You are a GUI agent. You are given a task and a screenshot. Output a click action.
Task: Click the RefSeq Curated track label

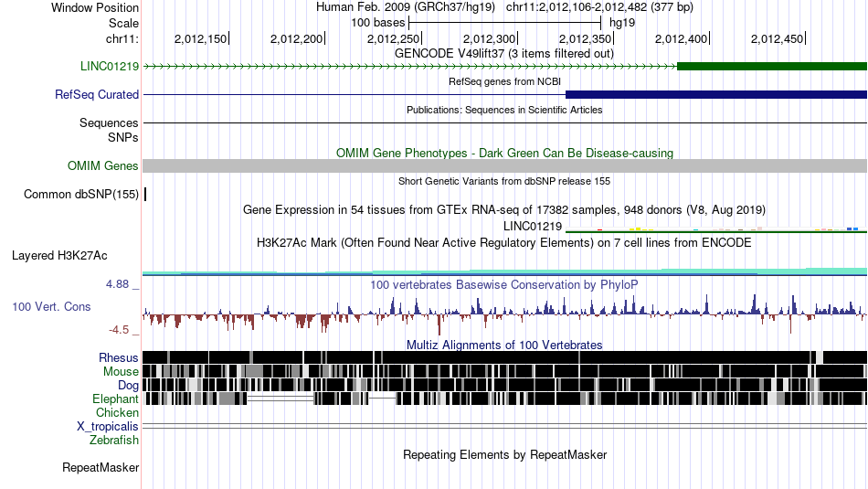pos(96,95)
